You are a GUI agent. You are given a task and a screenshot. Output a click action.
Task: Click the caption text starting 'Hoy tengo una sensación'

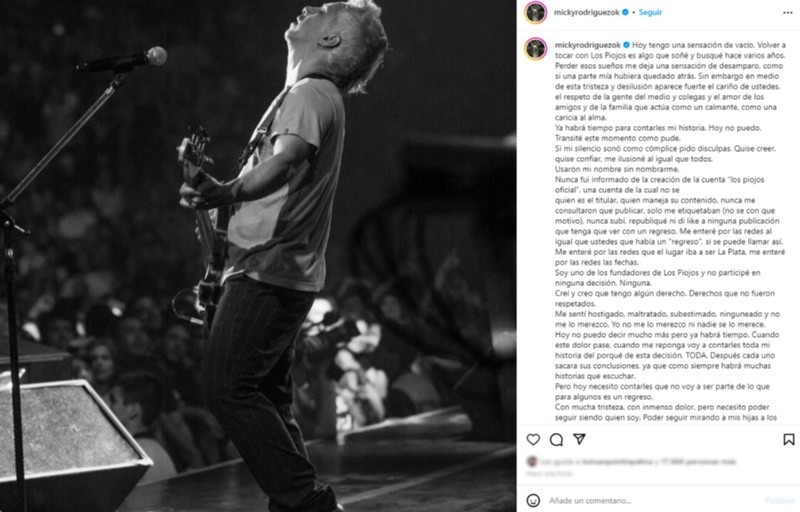[x=670, y=232]
